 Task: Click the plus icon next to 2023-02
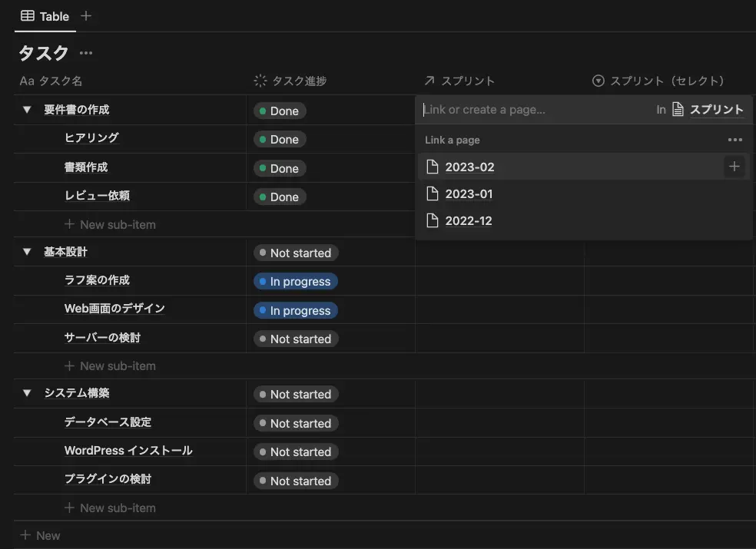tap(734, 167)
